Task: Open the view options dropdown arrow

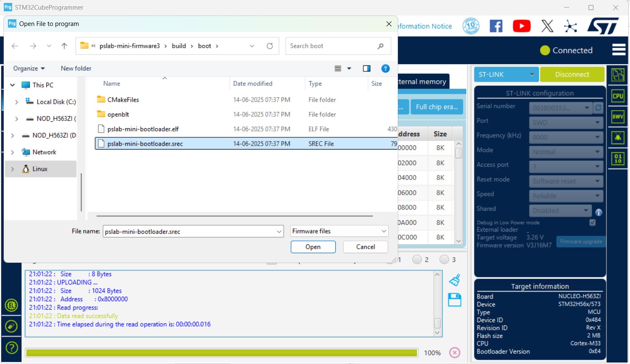Action: coord(349,68)
